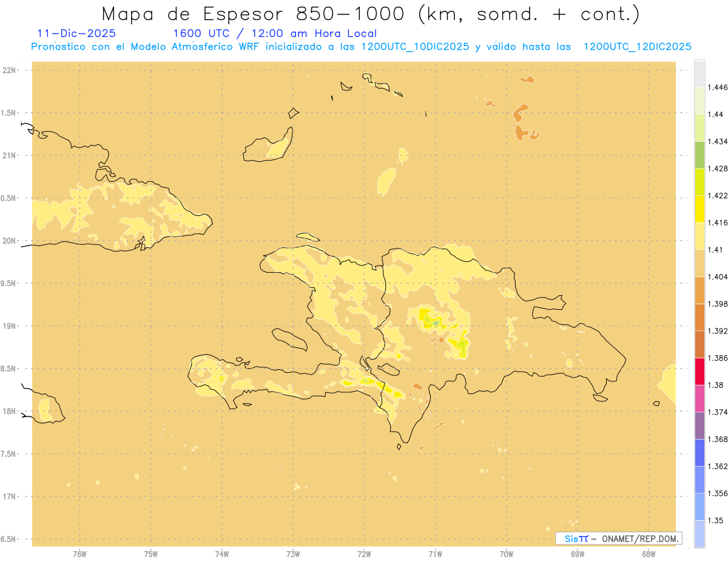Viewport: 728px width, 562px height.
Task: Click the '1.434' colorbar value
Action: click(717, 141)
